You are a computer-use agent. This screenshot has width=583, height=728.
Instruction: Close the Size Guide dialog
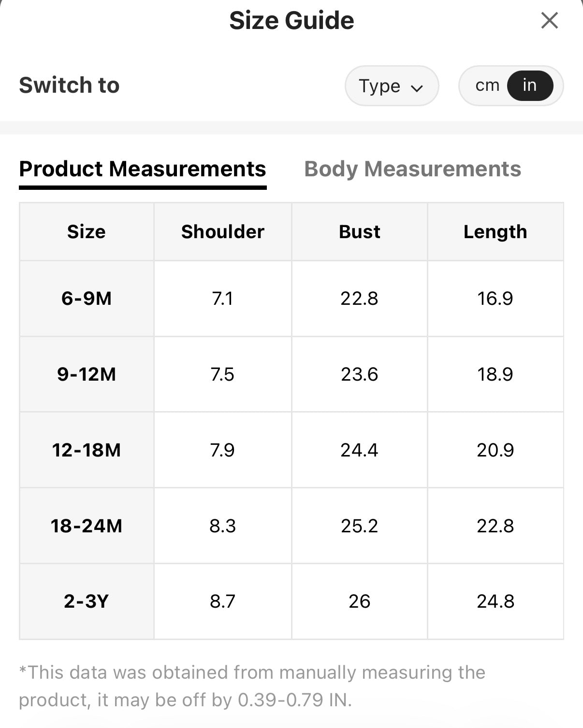pos(549,21)
